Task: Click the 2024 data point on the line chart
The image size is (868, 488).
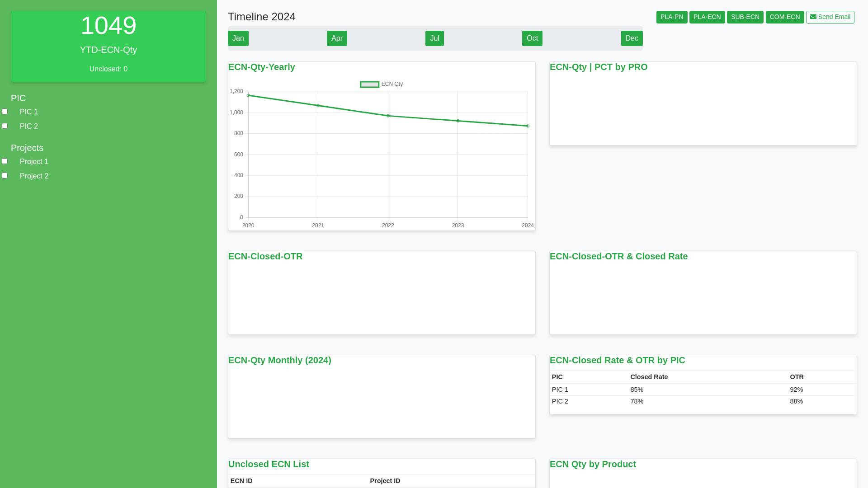Action: (x=527, y=126)
